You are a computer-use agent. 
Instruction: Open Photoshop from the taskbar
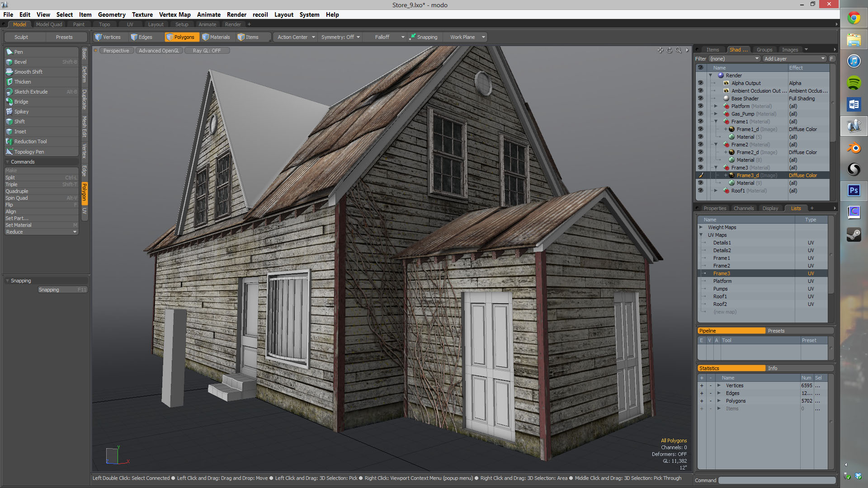tap(854, 191)
